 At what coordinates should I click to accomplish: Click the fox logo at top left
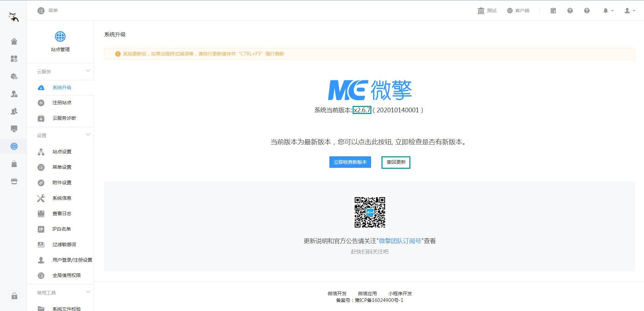(x=13, y=17)
